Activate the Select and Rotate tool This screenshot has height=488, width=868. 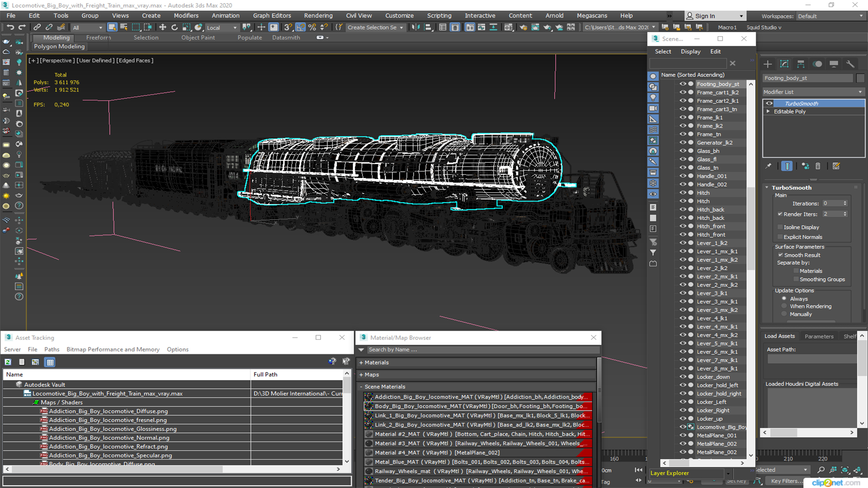point(175,27)
